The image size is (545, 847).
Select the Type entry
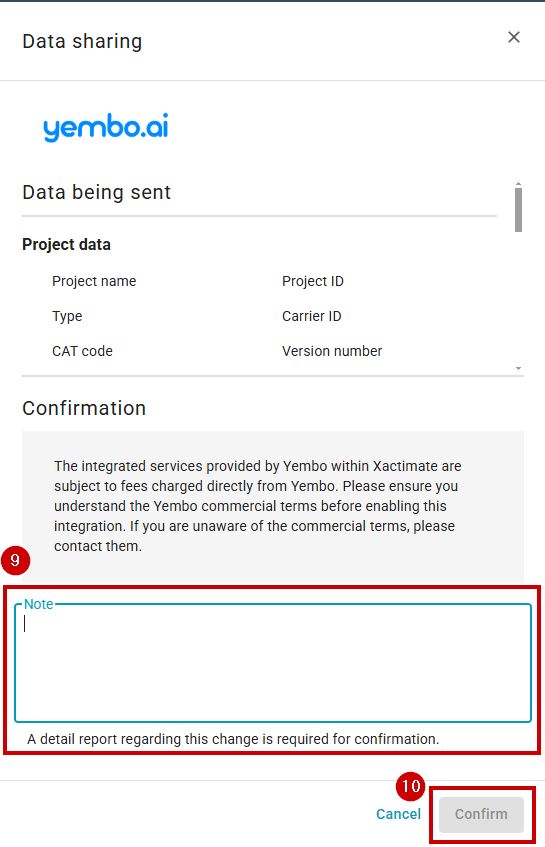click(x=67, y=317)
